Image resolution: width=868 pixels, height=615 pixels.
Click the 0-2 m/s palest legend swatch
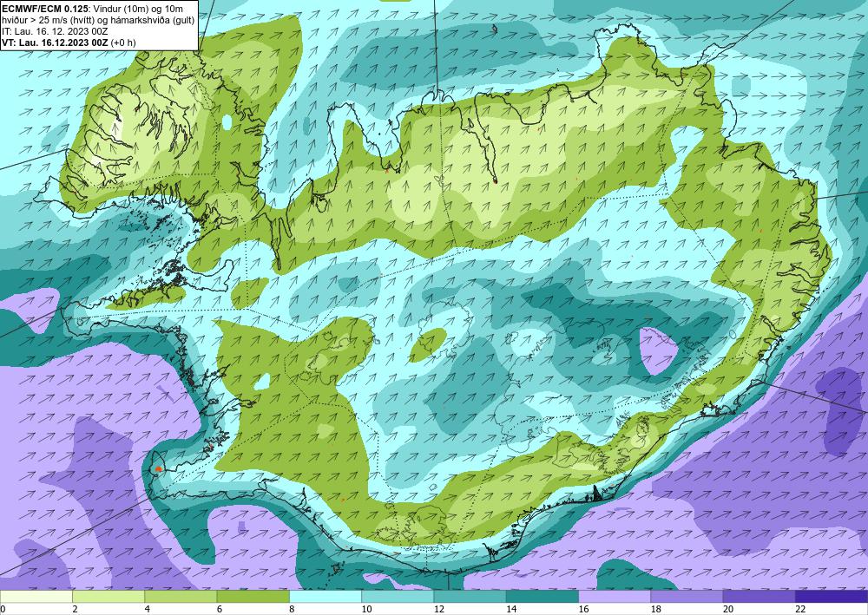(x=36, y=596)
